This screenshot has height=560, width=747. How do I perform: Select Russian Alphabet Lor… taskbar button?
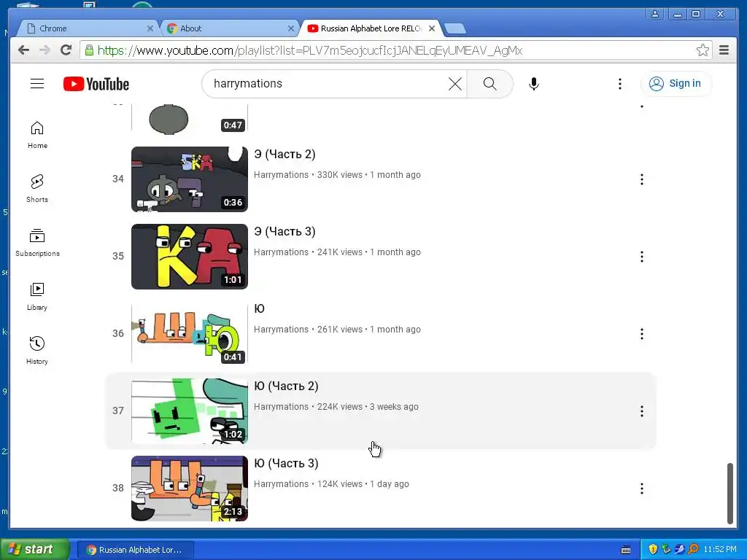click(x=135, y=550)
